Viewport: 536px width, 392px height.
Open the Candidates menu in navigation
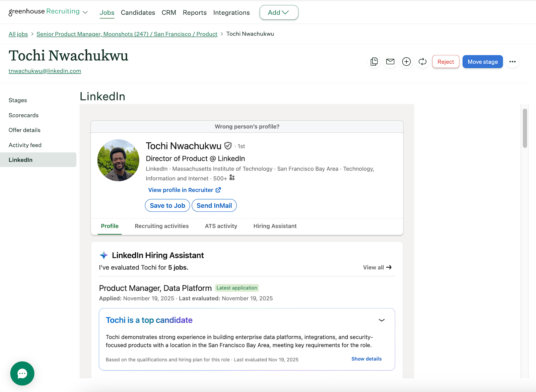point(138,13)
